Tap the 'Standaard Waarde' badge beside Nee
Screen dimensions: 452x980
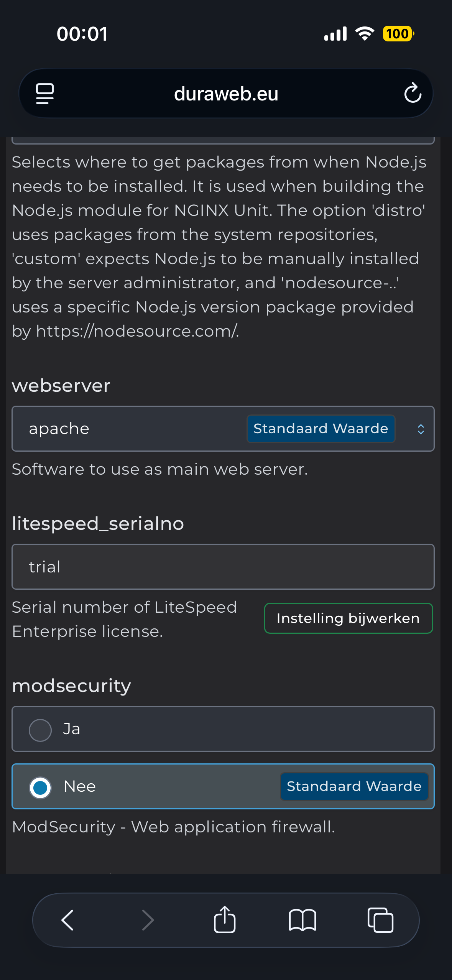tap(354, 786)
